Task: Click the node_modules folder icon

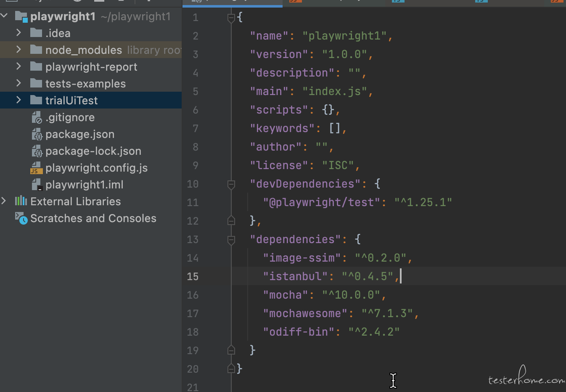Action: 36,50
